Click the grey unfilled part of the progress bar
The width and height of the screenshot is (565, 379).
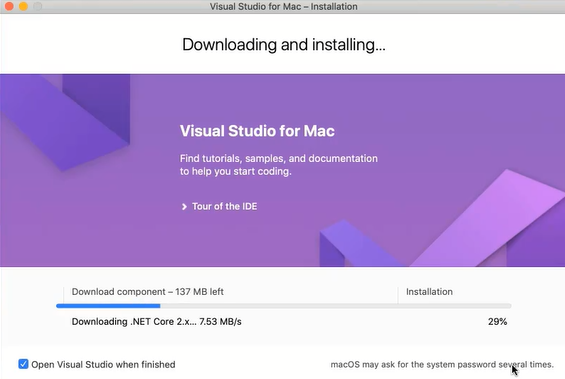click(x=335, y=306)
